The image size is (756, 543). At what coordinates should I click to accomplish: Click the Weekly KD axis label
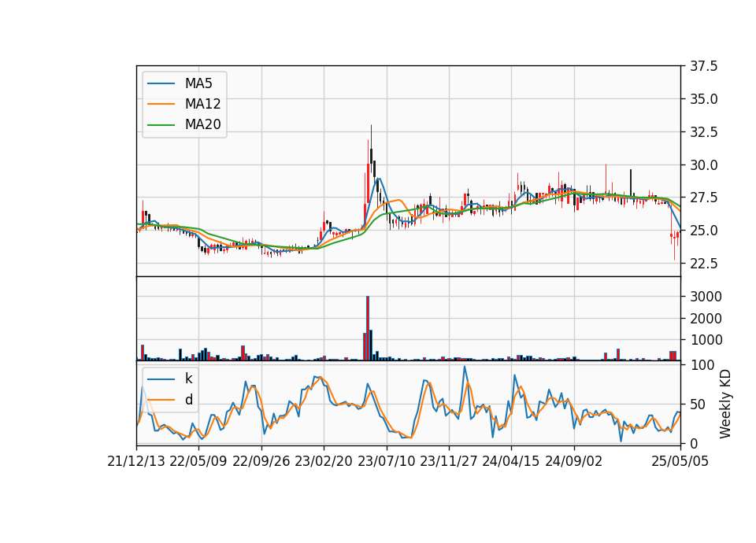(724, 404)
